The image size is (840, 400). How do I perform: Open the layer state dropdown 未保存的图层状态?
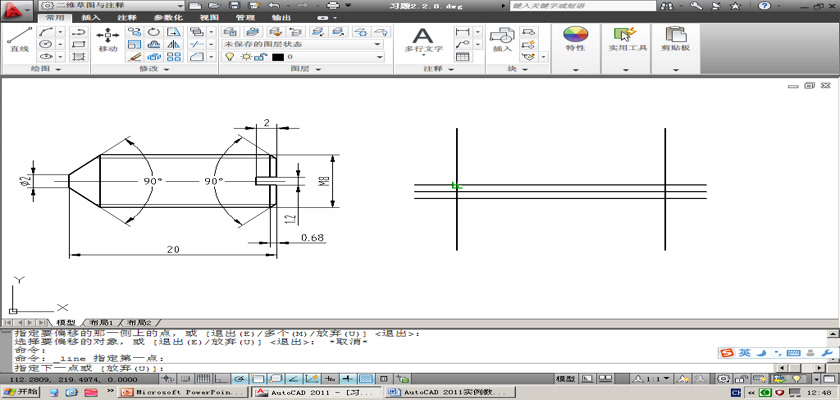click(x=303, y=44)
